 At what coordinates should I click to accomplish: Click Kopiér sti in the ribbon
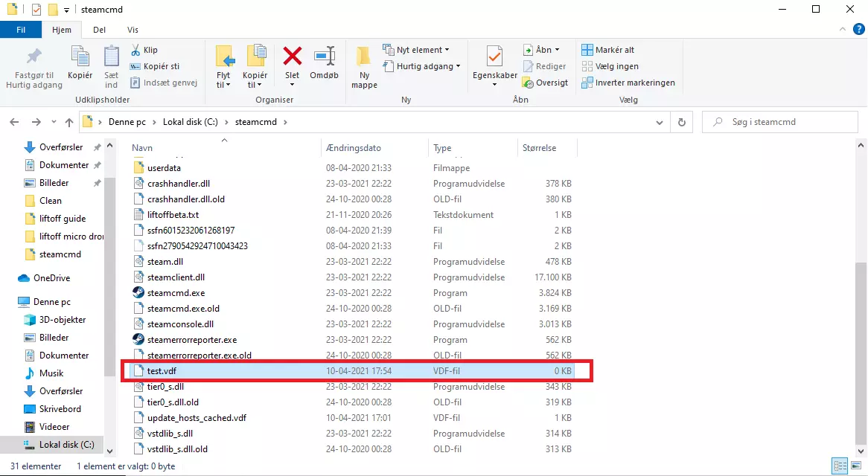pos(155,66)
